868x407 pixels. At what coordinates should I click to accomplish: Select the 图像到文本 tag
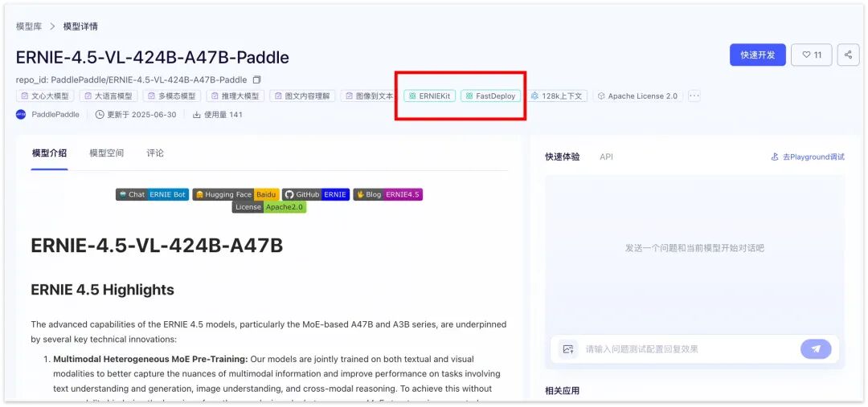(x=369, y=96)
